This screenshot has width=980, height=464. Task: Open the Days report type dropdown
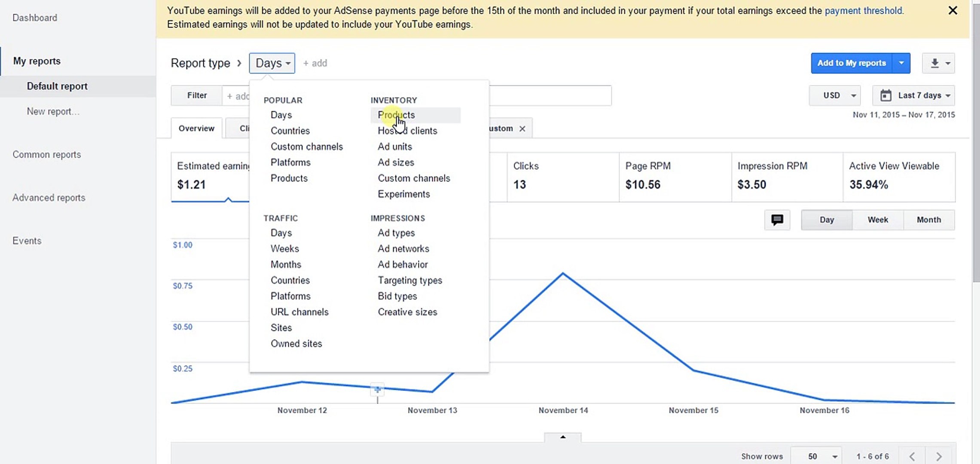point(272,63)
